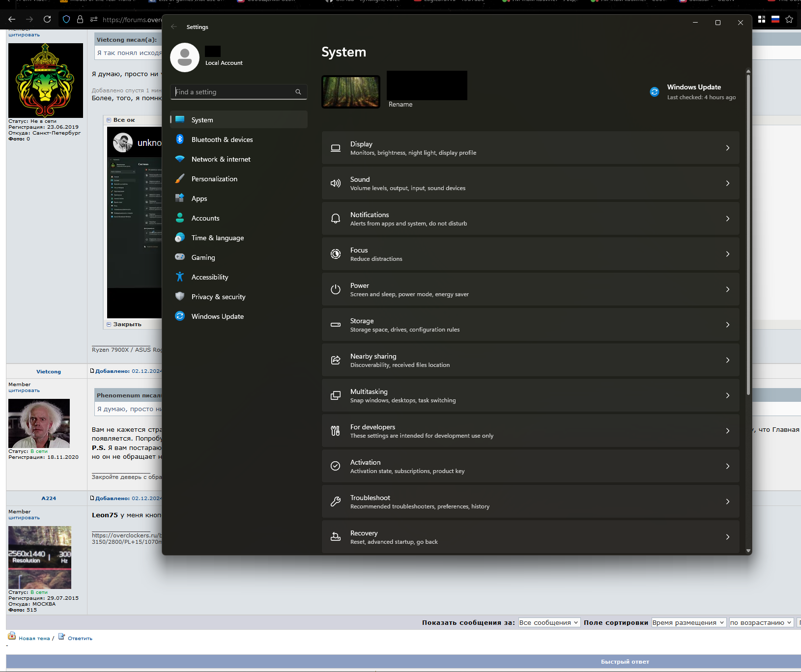The image size is (801, 672).
Task: Open Privacy & security in the sidebar
Action: pos(239,297)
